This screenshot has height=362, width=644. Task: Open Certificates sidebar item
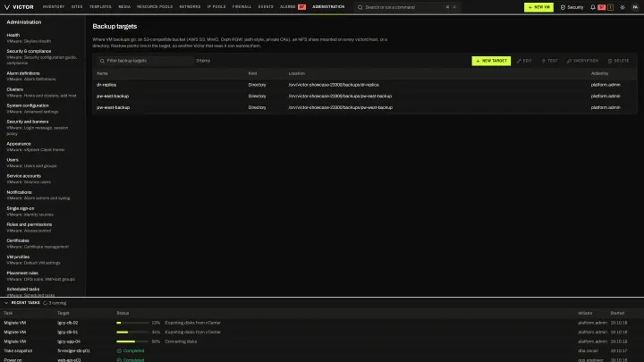(43, 243)
